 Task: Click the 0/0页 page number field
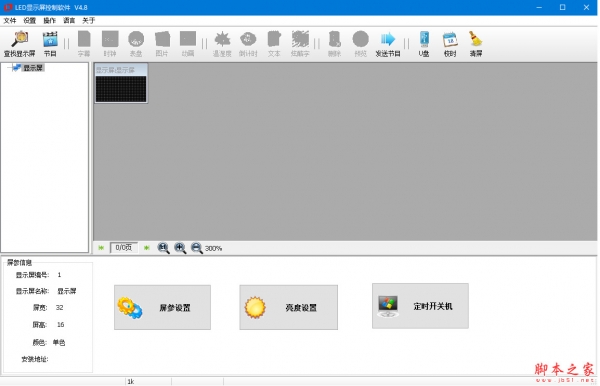point(124,248)
